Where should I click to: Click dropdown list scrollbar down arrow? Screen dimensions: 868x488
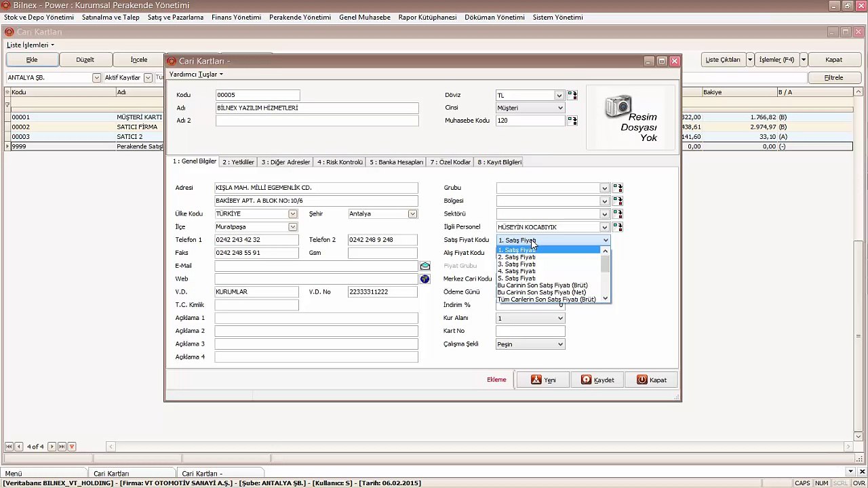606,299
